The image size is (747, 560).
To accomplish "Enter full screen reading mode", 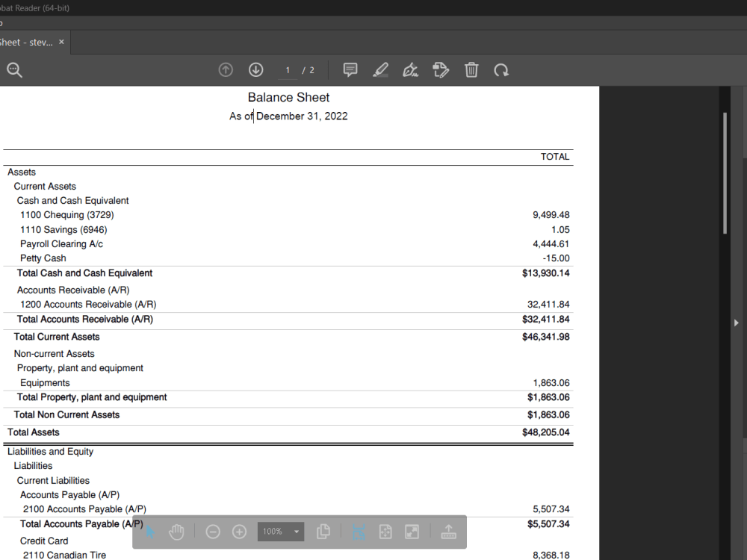I will pos(412,532).
